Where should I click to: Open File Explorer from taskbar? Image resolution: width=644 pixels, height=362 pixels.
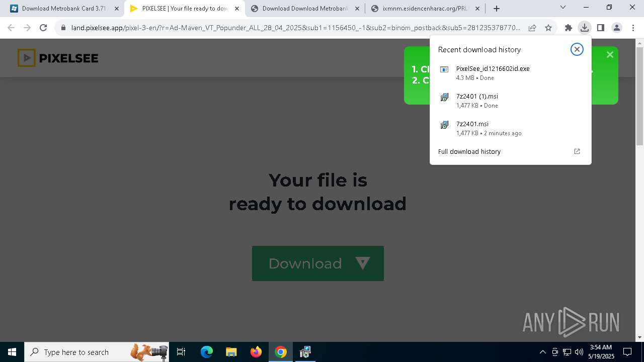pos(231,352)
